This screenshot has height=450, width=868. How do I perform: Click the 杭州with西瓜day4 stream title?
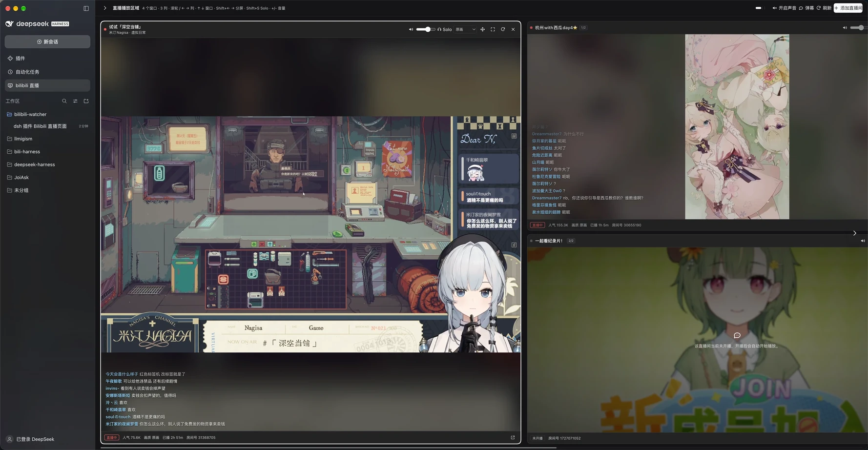point(556,28)
